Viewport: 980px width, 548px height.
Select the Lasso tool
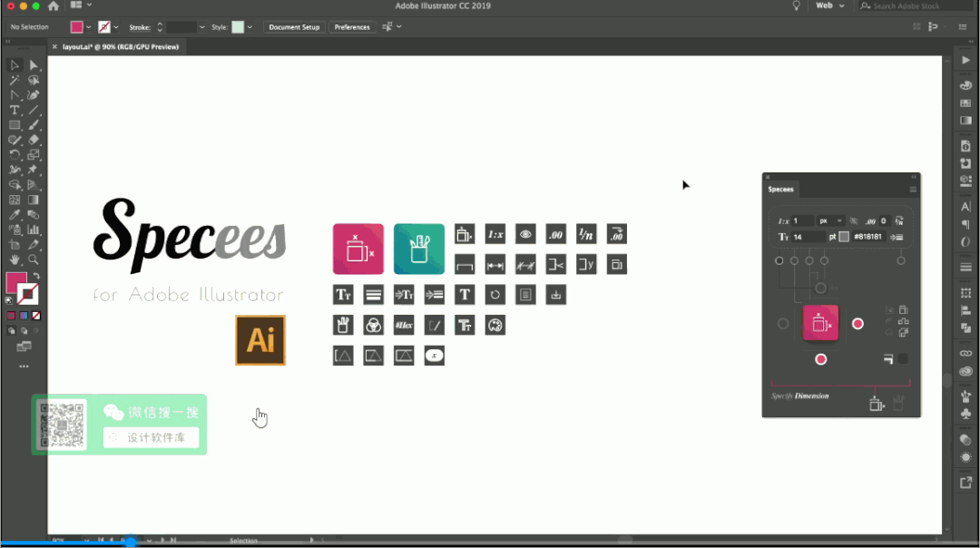[x=34, y=80]
